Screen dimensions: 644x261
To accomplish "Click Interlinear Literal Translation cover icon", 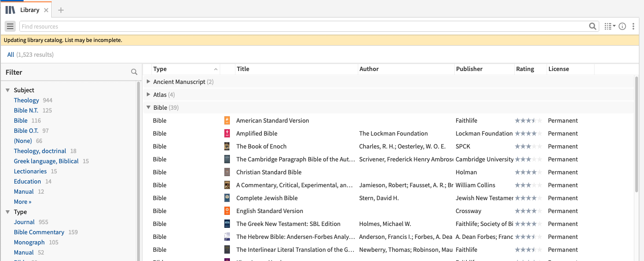I will (x=227, y=249).
